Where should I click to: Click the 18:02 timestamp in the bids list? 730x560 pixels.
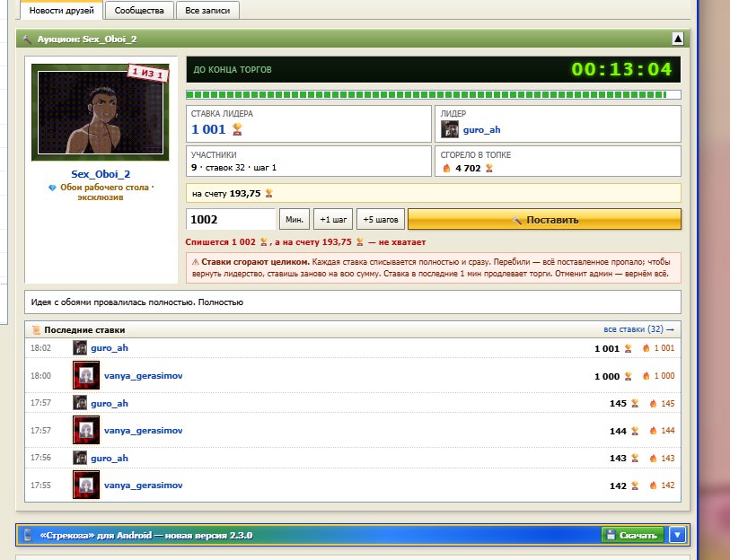pos(41,347)
